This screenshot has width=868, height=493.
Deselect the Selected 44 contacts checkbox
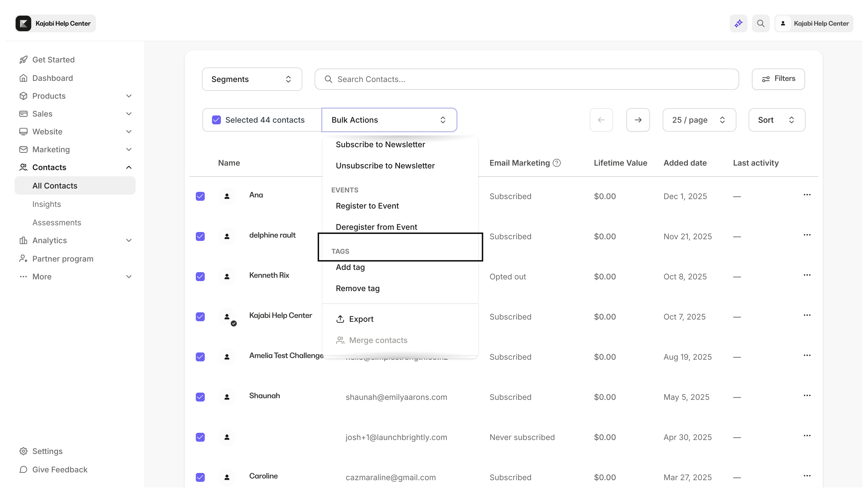pyautogui.click(x=216, y=120)
